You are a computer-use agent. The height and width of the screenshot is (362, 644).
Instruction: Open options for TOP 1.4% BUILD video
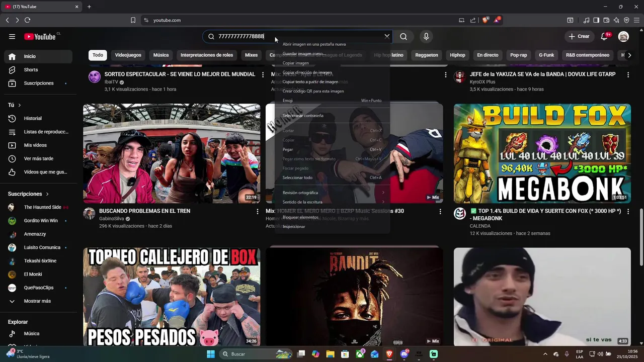pyautogui.click(x=628, y=212)
